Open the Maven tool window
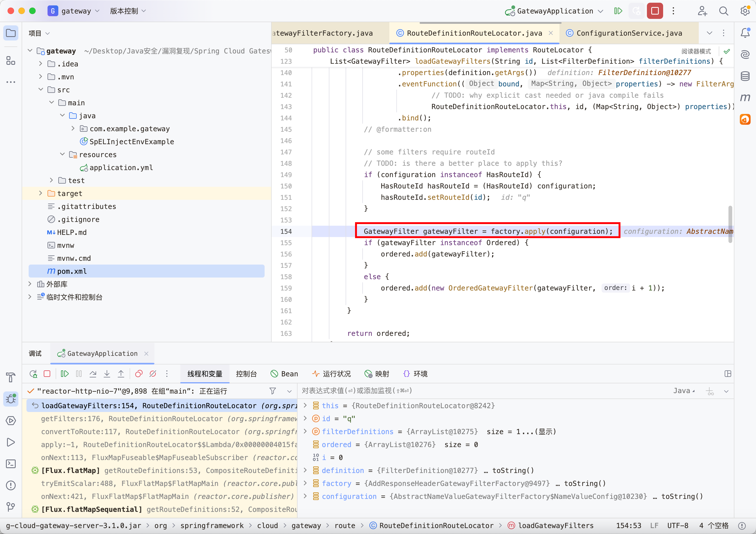Image resolution: width=756 pixels, height=534 pixels. [x=745, y=97]
